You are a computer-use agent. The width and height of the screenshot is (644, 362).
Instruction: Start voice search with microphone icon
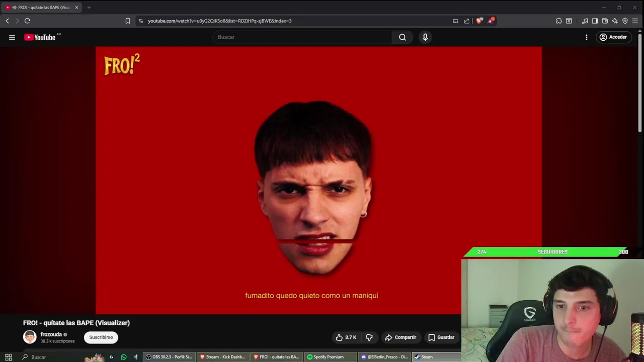coord(425,37)
